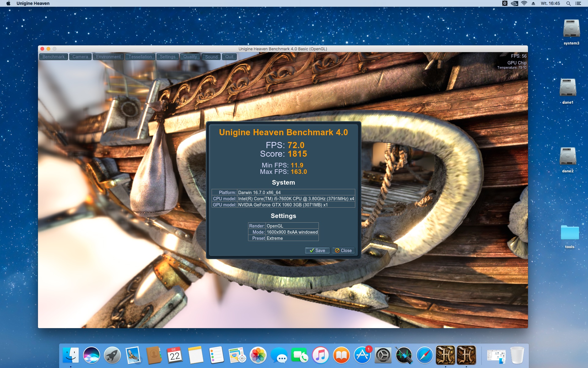Screen dimensions: 588x368
Task: Open the Photos app icon
Action: point(258,355)
